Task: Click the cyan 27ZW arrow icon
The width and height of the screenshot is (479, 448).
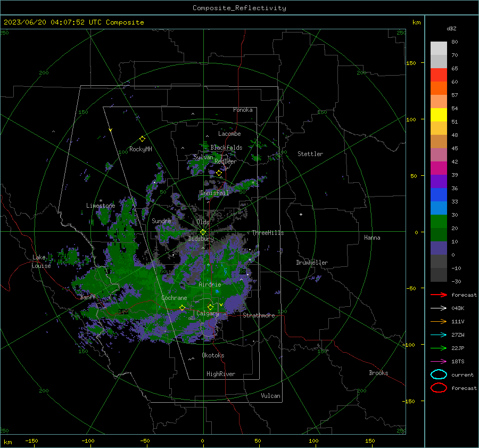Action: [x=439, y=335]
